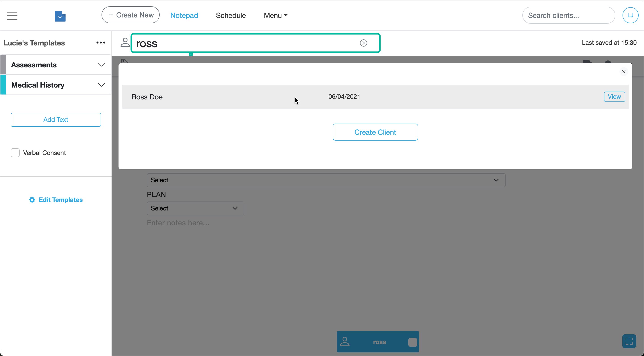
Task: Go to the Schedule tab
Action: [x=231, y=15]
